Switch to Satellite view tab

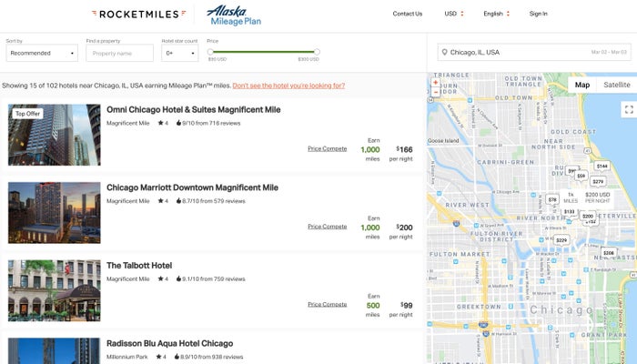pos(617,85)
